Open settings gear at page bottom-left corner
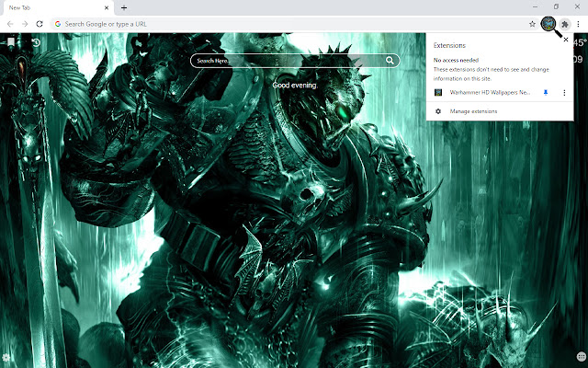The image size is (588, 368). [x=6, y=357]
